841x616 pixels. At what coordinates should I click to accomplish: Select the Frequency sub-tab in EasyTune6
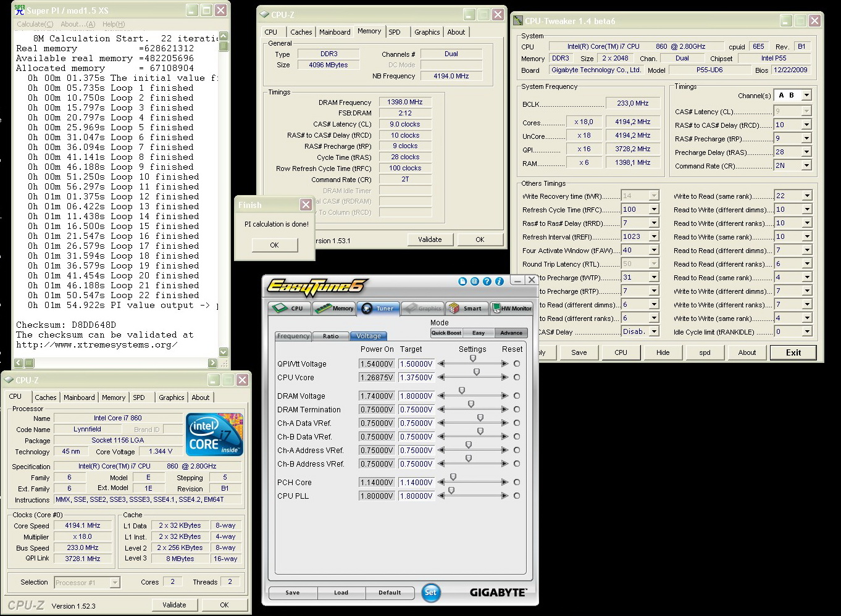coord(293,336)
